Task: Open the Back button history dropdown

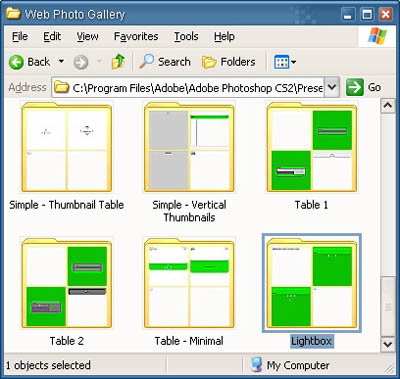Action: [61, 62]
